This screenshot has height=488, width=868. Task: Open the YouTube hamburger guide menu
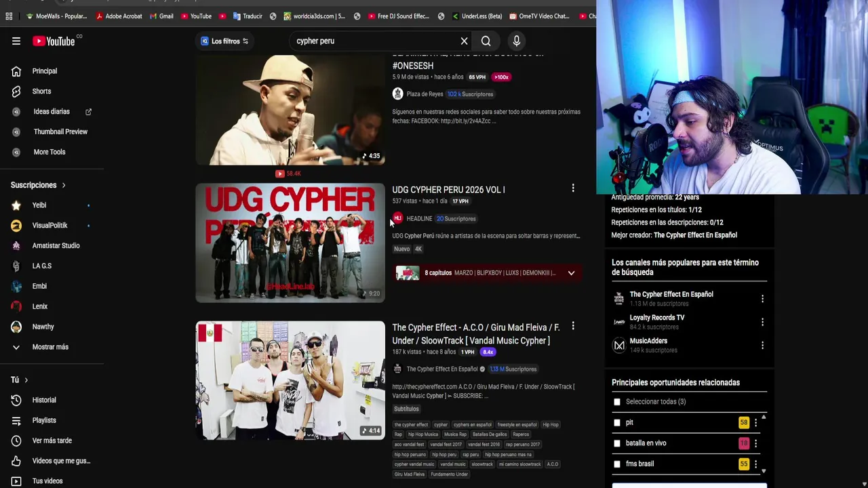point(16,41)
